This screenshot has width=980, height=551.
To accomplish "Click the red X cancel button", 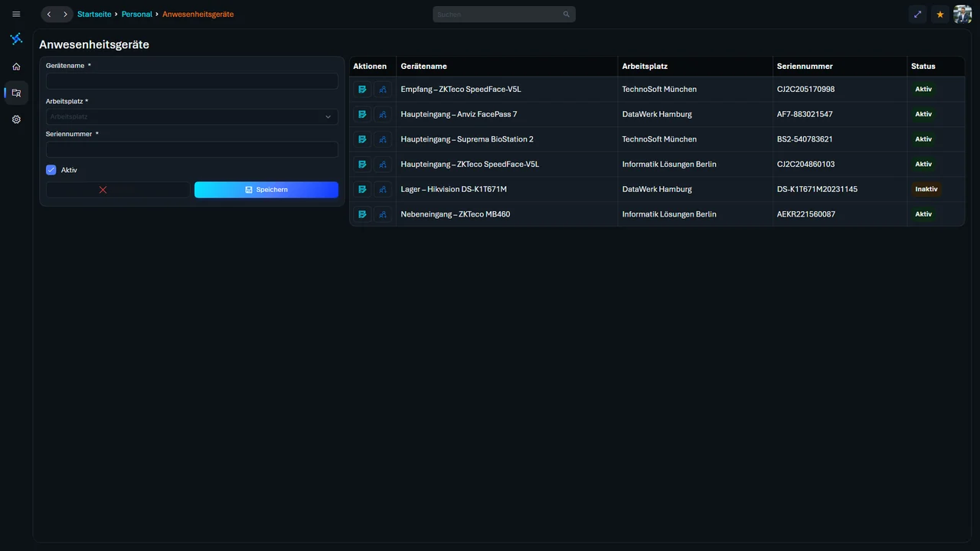I will click(x=118, y=190).
